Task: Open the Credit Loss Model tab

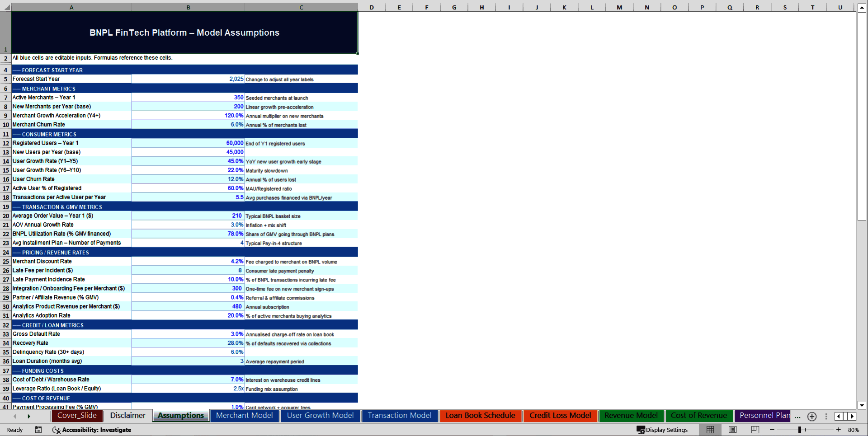Action: click(x=560, y=415)
